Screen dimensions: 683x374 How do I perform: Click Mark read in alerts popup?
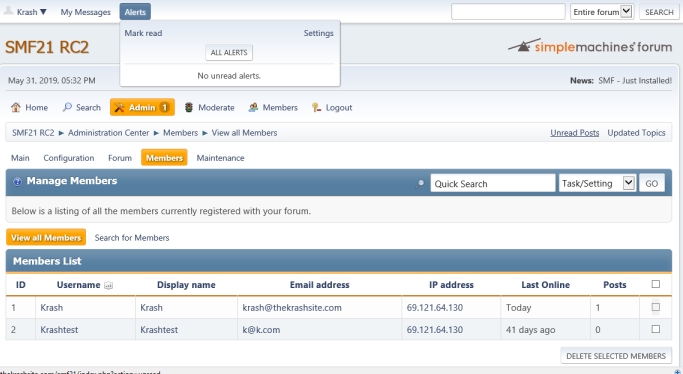click(143, 33)
